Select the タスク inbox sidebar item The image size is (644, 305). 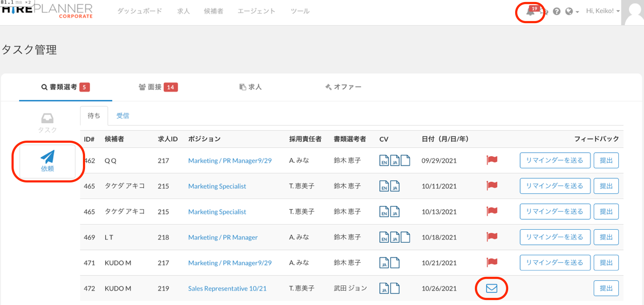[x=47, y=123]
